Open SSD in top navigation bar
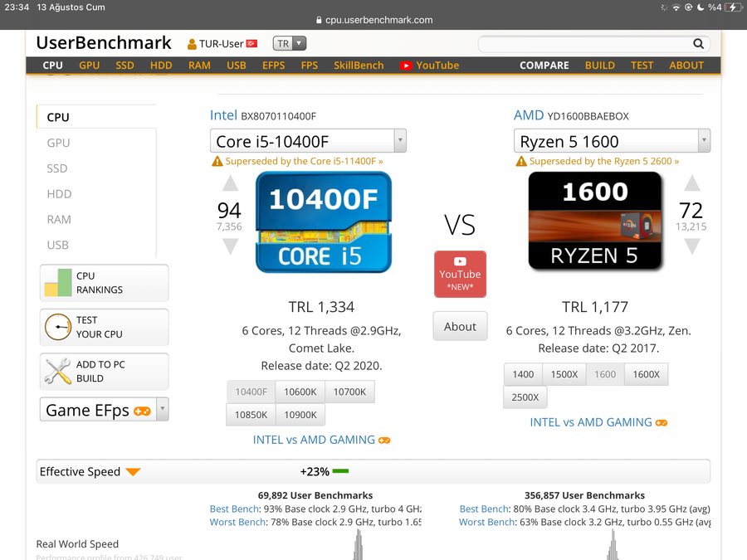The image size is (747, 560). (x=124, y=66)
